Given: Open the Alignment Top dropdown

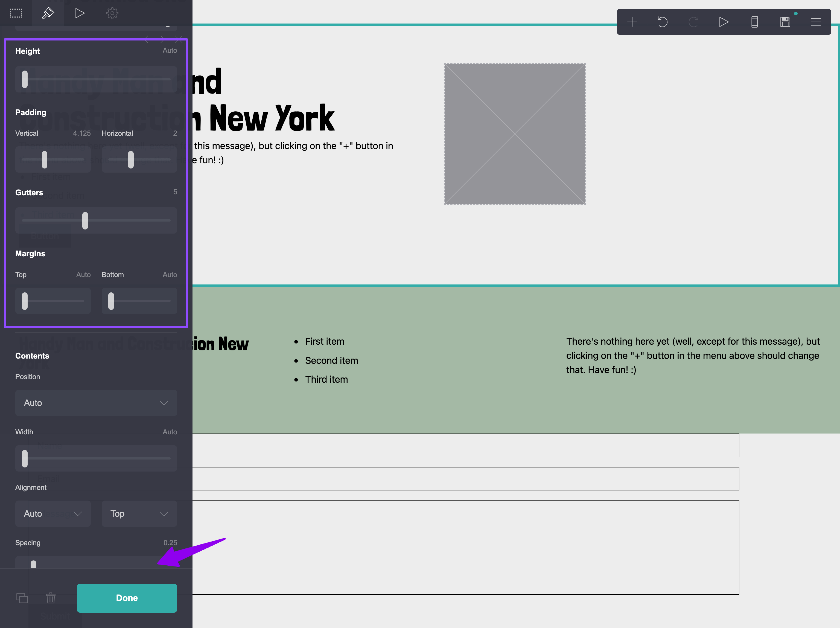Looking at the screenshot, I should click(x=139, y=514).
